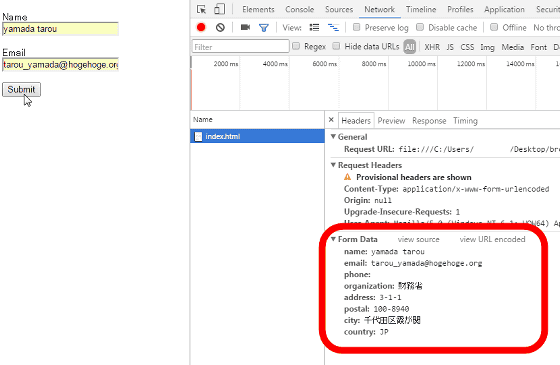Toggle capture screenshots camera icon

coord(245,27)
